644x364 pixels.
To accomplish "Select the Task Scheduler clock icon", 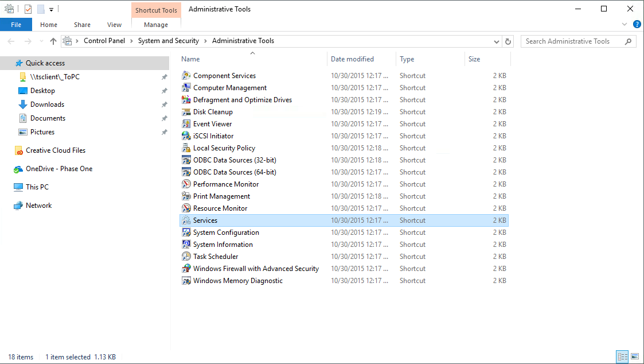I will click(186, 257).
